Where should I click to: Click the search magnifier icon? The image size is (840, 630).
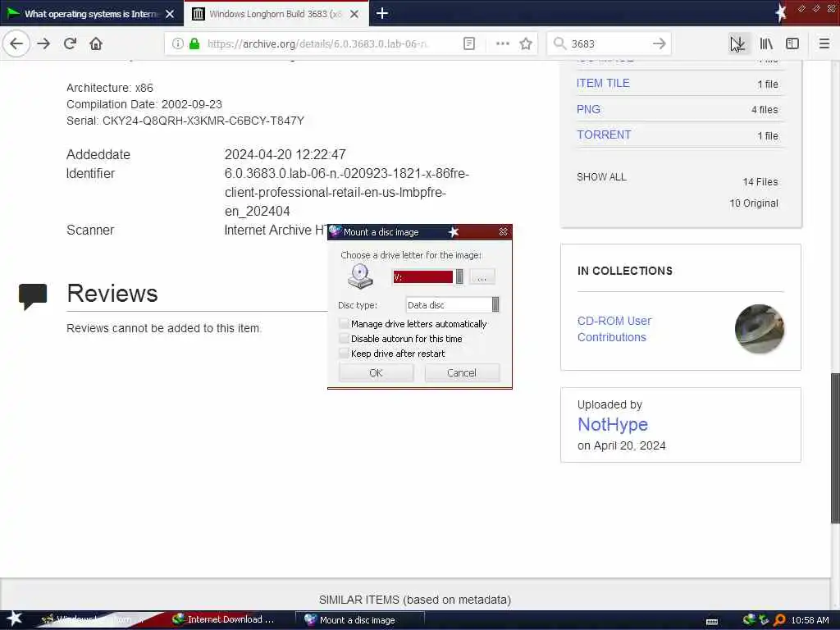[x=559, y=43]
